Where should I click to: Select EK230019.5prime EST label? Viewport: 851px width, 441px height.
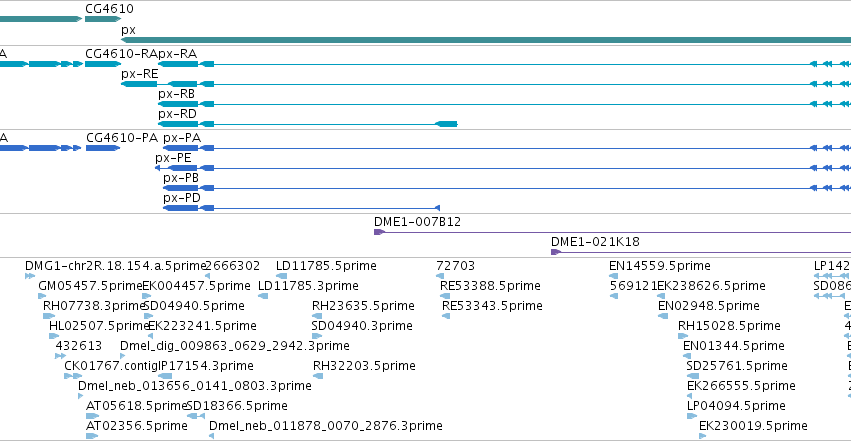(x=753, y=426)
